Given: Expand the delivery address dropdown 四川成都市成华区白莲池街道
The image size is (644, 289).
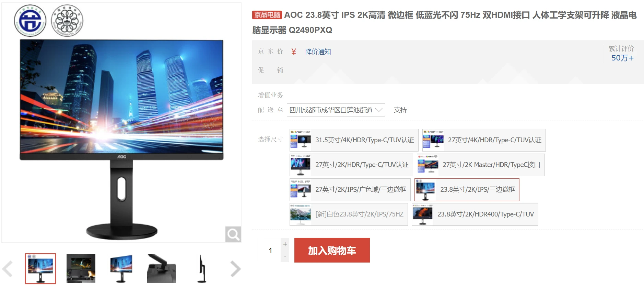Looking at the screenshot, I should (x=336, y=110).
